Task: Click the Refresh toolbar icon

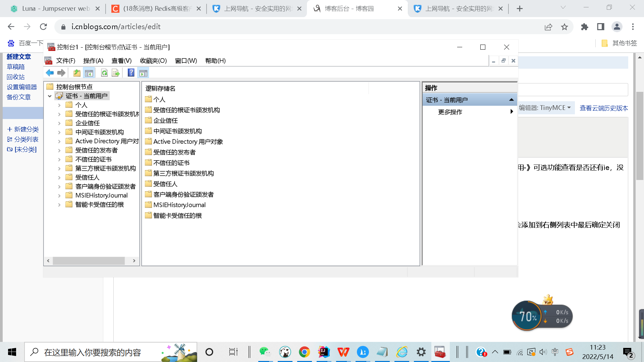Action: (x=104, y=73)
